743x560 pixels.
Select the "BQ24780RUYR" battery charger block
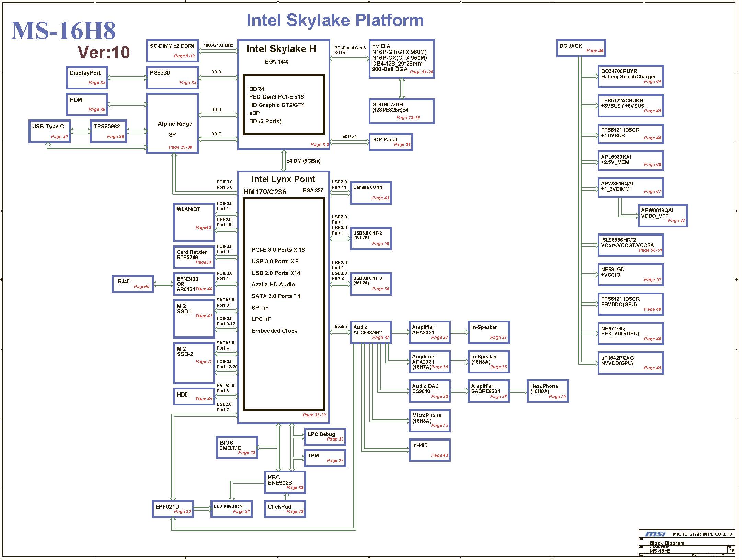pos(630,76)
